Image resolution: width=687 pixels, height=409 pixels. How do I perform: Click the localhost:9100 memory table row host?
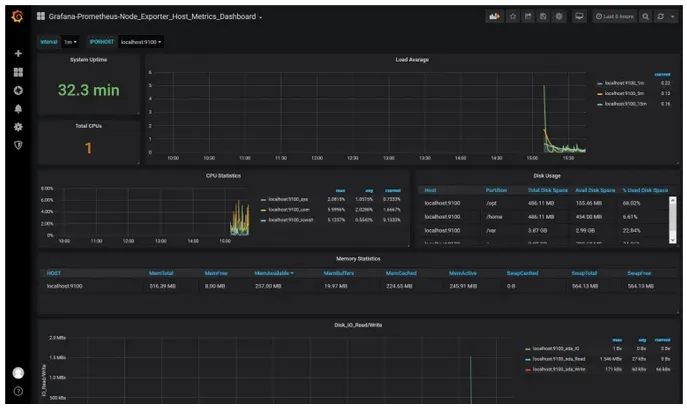[x=64, y=286]
